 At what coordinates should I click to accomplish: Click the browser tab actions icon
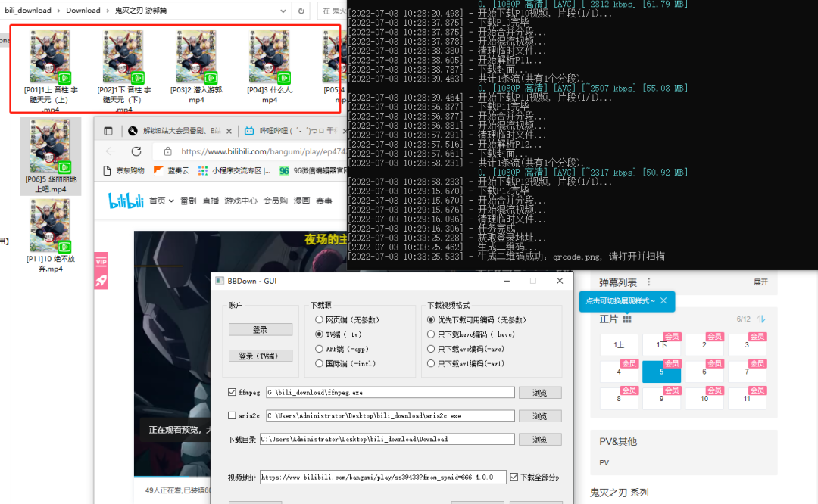(x=108, y=132)
